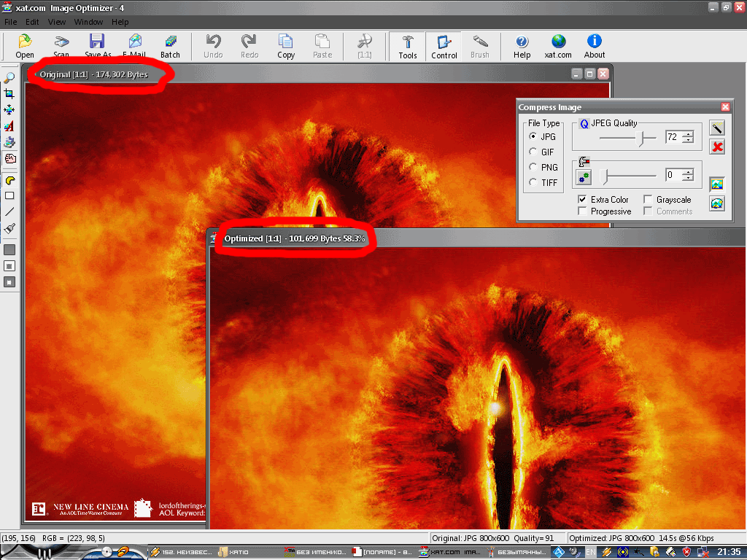Open the XATIO folder taskbar button
This screenshot has height=560, width=747.
coord(233,552)
